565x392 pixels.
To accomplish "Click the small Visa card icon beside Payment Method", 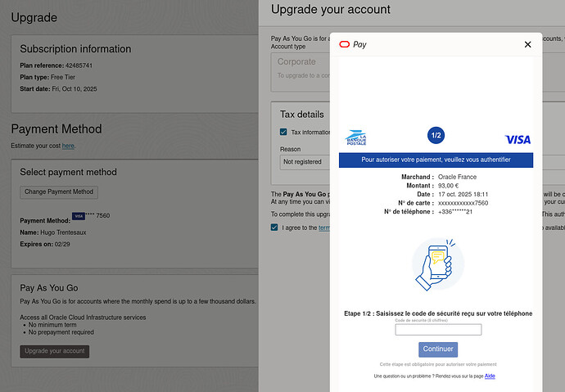I will [x=79, y=216].
